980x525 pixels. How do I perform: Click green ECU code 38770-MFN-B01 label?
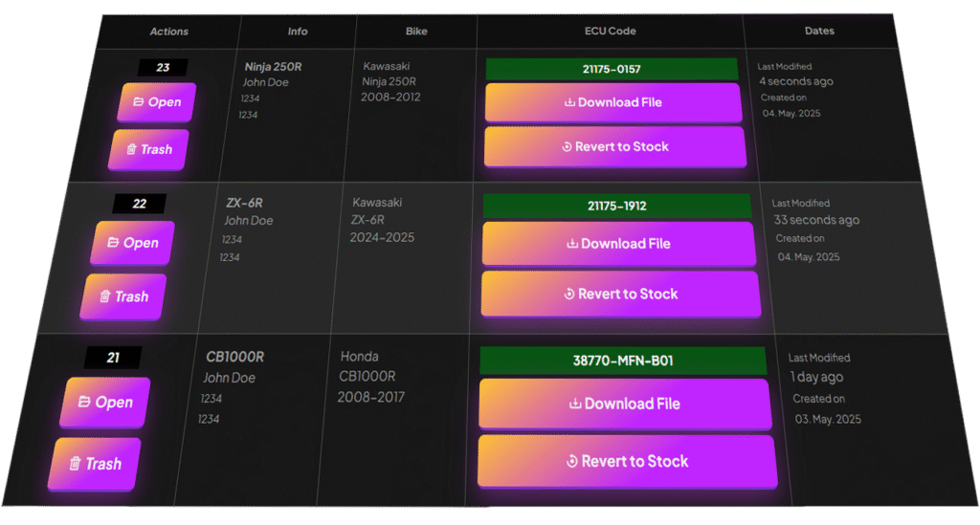click(623, 361)
